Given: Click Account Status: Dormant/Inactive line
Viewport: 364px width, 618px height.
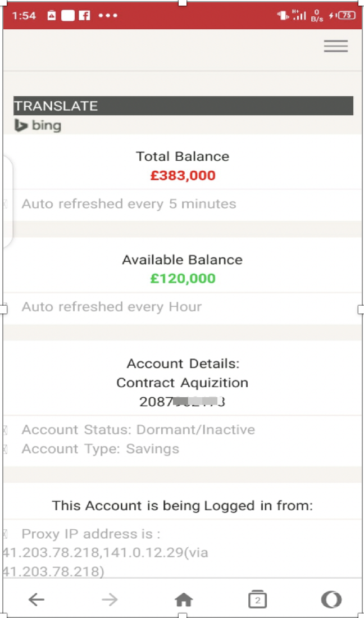Looking at the screenshot, I should [x=138, y=429].
